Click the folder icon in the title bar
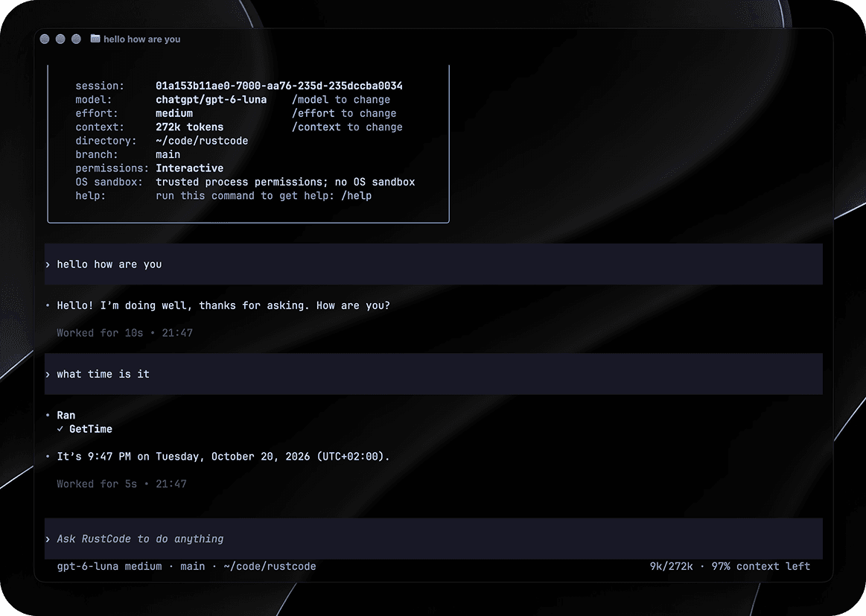The height and width of the screenshot is (616, 866). click(95, 39)
